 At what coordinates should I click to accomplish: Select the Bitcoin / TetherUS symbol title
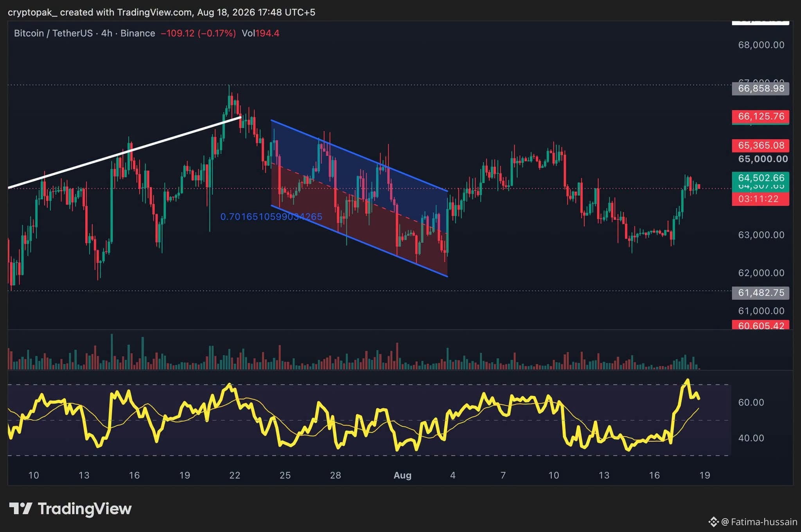pos(53,33)
